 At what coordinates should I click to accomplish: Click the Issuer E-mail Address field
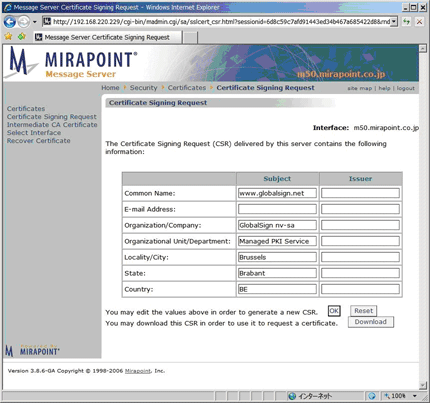pyautogui.click(x=360, y=209)
